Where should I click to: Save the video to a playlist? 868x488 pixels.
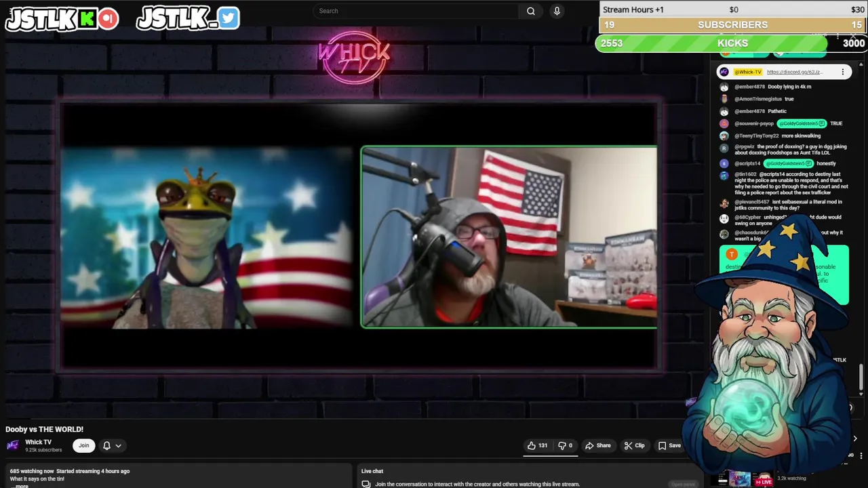pos(669,445)
